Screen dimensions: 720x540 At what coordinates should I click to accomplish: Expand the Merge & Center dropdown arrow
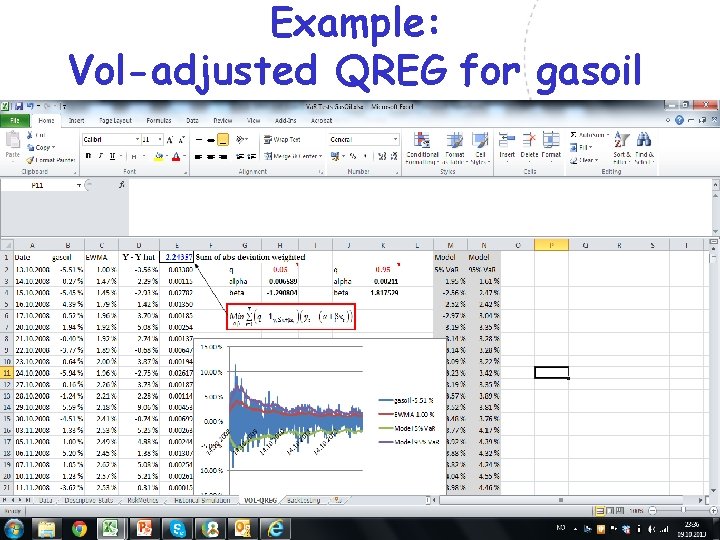click(x=321, y=156)
